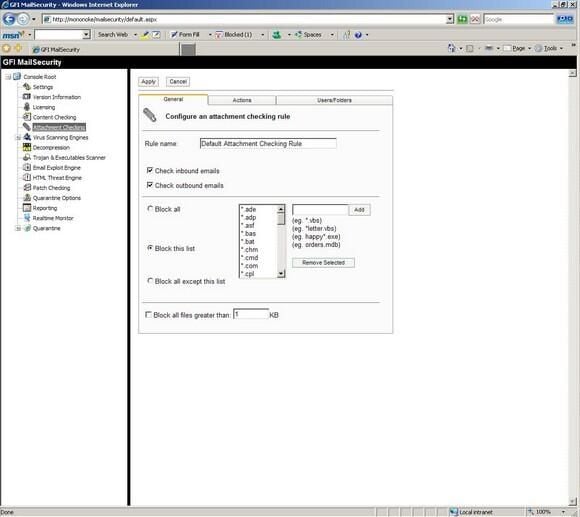The width and height of the screenshot is (580, 517).
Task: Click the Decompression icon in tree
Action: [27, 147]
